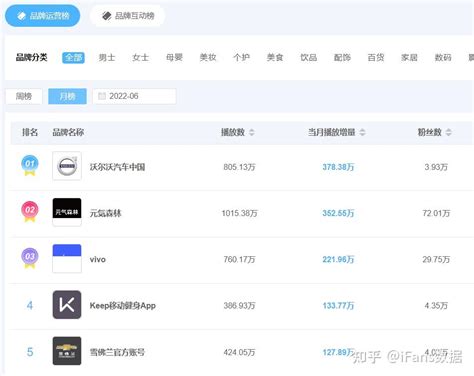Click the rank 03 medal badge
The image size is (474, 376).
[30, 258]
